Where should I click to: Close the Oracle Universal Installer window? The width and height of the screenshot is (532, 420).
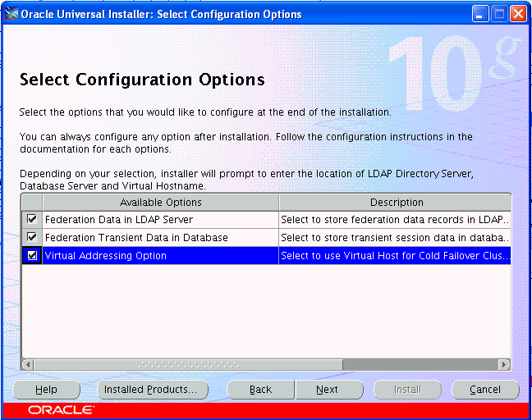click(x=518, y=14)
